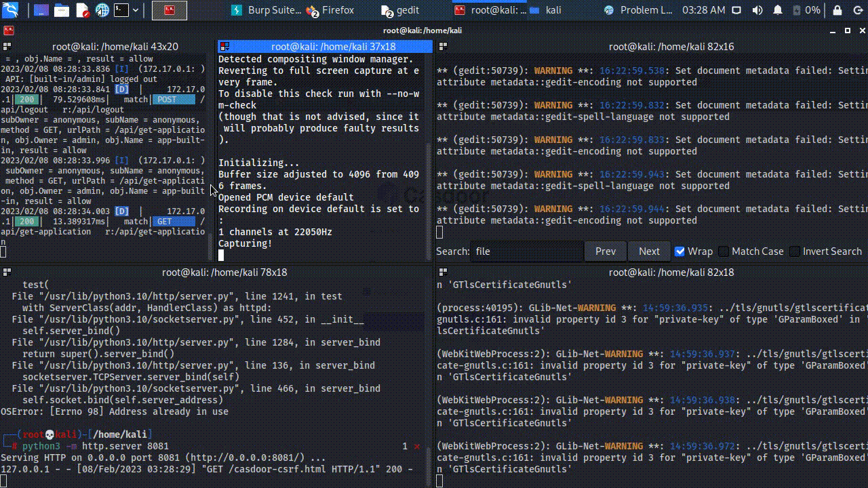Viewport: 868px width, 488px height.
Task: Click 'Initializing...' text in middle terminal
Action: (x=259, y=163)
